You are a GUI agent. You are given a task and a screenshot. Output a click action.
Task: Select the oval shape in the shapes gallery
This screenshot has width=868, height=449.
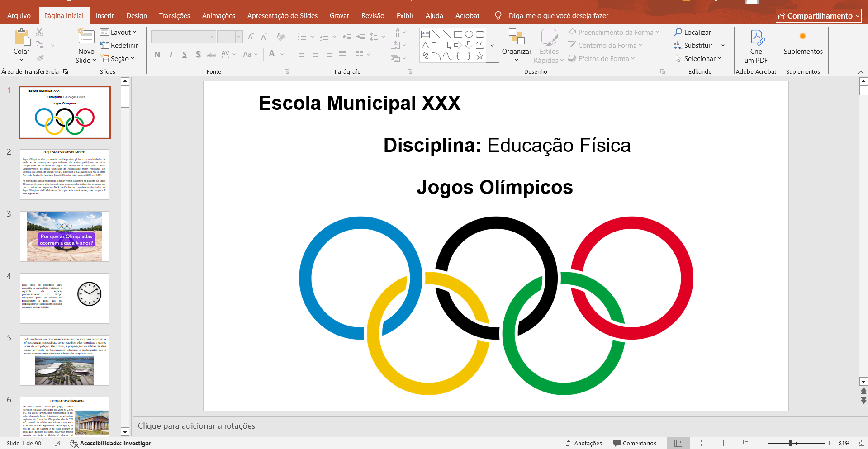coord(469,34)
